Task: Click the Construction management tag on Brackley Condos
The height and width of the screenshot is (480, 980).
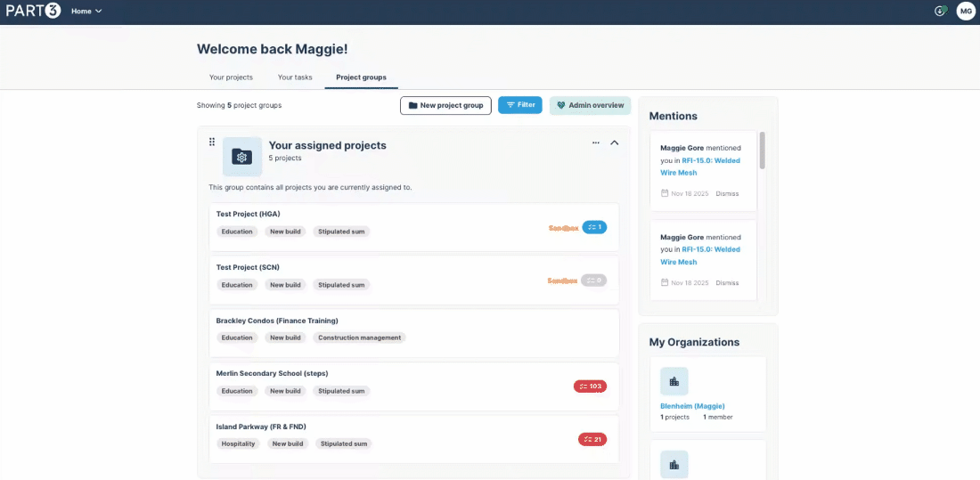Action: tap(359, 338)
